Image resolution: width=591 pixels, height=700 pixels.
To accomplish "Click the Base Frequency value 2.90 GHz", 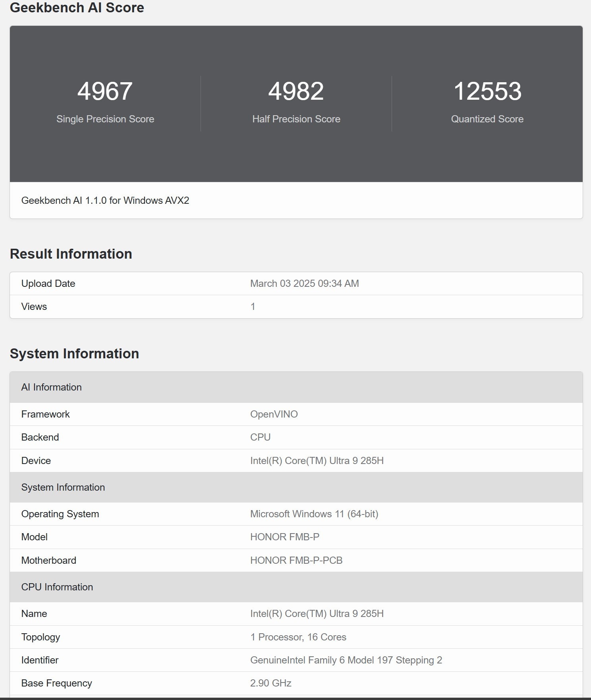I will pyautogui.click(x=270, y=683).
